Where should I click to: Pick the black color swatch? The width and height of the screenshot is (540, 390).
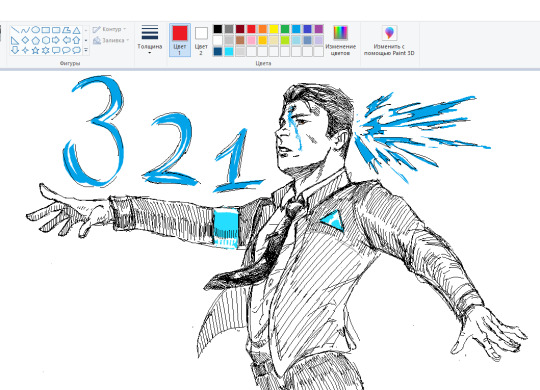tap(218, 29)
